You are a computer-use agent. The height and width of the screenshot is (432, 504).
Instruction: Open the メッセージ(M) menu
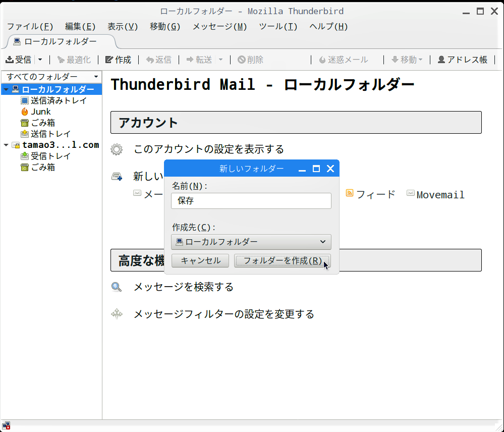tap(219, 27)
